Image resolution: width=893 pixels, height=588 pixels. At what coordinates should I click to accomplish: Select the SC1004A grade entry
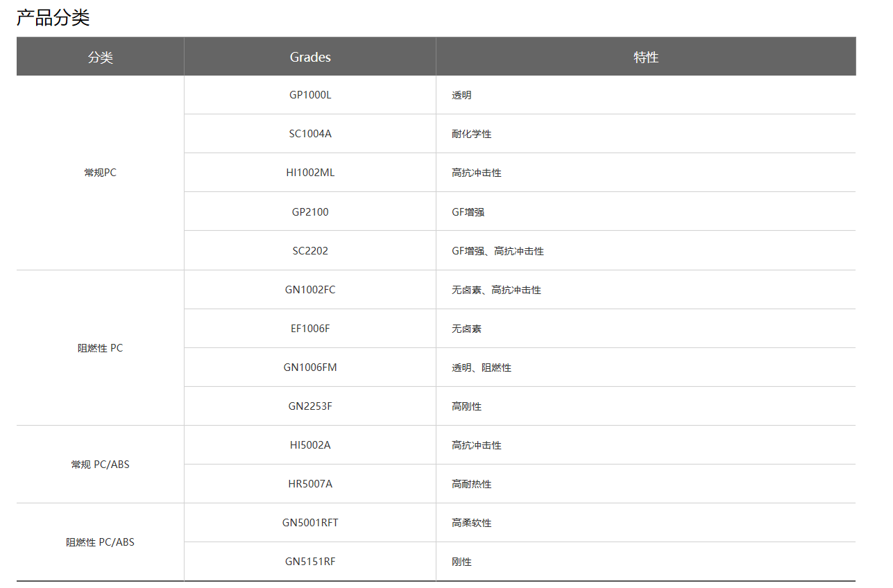click(310, 134)
